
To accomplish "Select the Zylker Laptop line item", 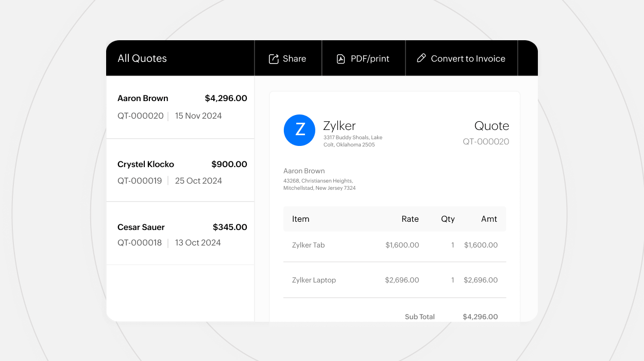I will click(x=314, y=280).
